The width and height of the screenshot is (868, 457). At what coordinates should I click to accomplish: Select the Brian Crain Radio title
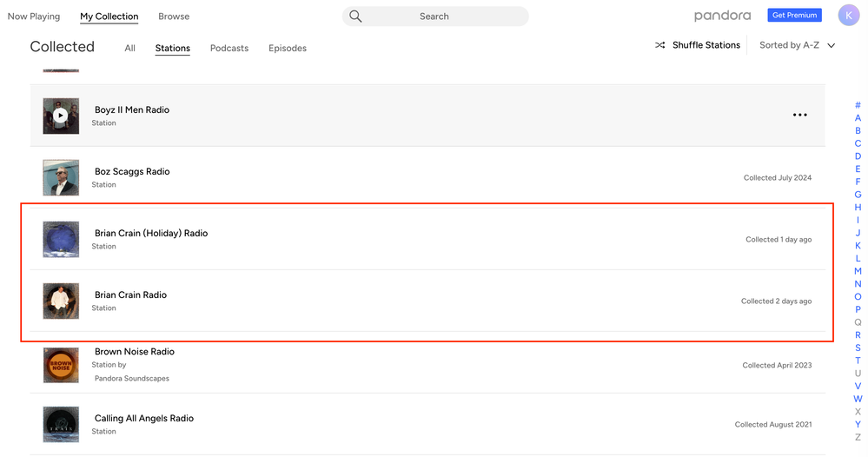click(130, 295)
